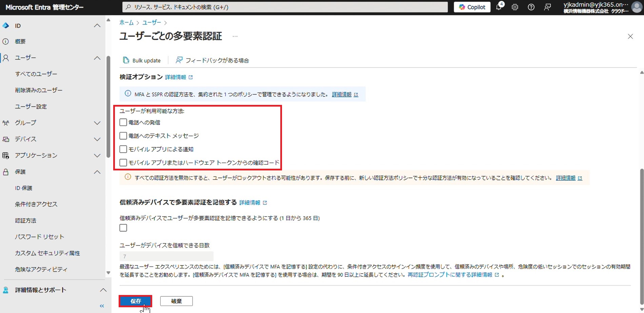644x313 pixels.
Task: Expand the デバイス section in sidebar
Action: (97, 139)
